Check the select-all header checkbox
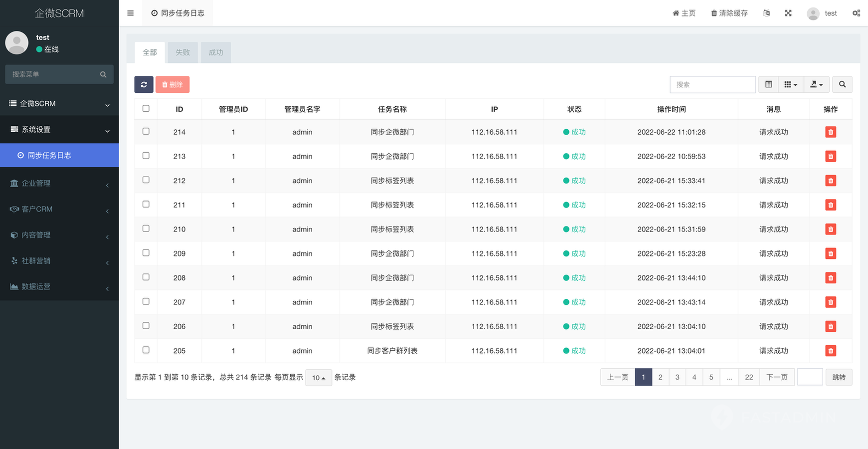The image size is (868, 449). click(146, 108)
